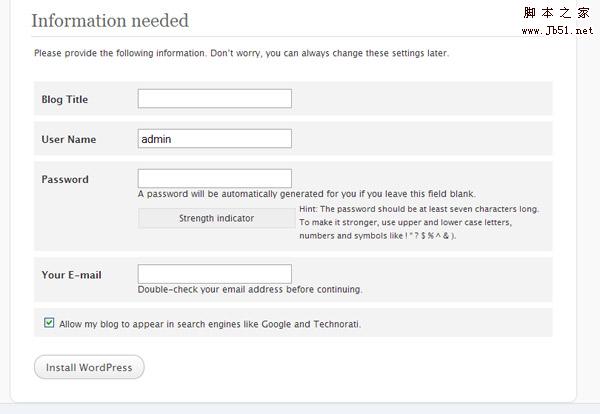Click the Double-check your email address note
This screenshot has width=600, height=414.
[250, 290]
